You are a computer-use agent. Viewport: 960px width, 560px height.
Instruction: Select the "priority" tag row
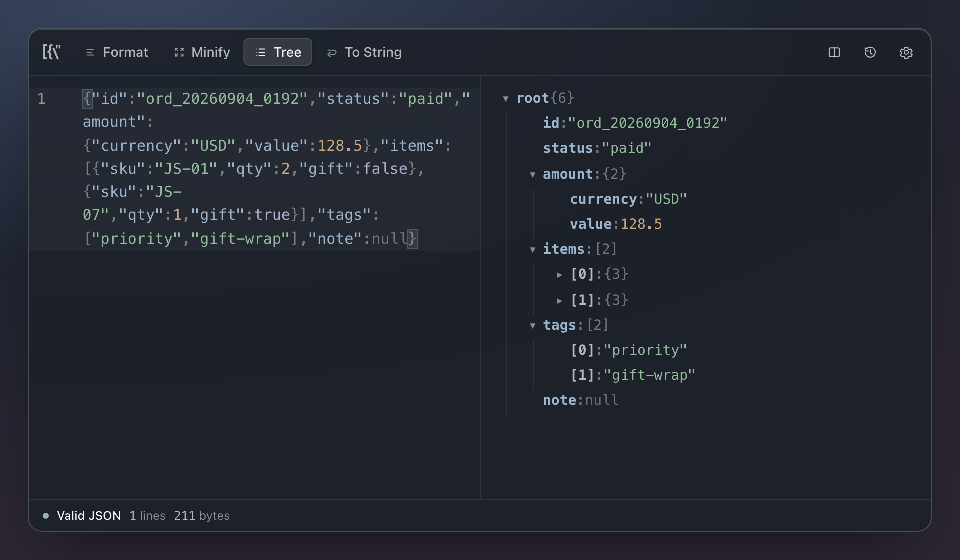pos(628,350)
